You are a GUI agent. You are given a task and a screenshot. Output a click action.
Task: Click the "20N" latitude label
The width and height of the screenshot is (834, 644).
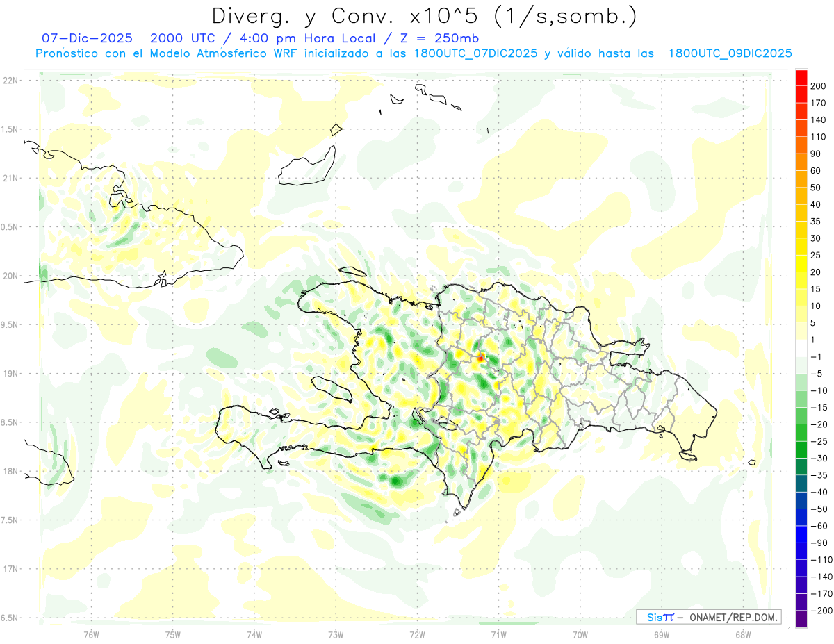[10, 276]
